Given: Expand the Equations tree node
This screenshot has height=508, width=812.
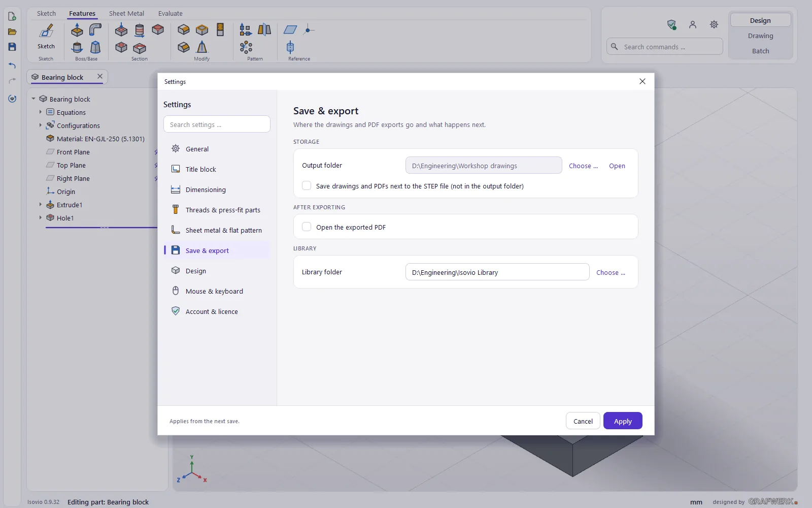Looking at the screenshot, I should tap(41, 112).
